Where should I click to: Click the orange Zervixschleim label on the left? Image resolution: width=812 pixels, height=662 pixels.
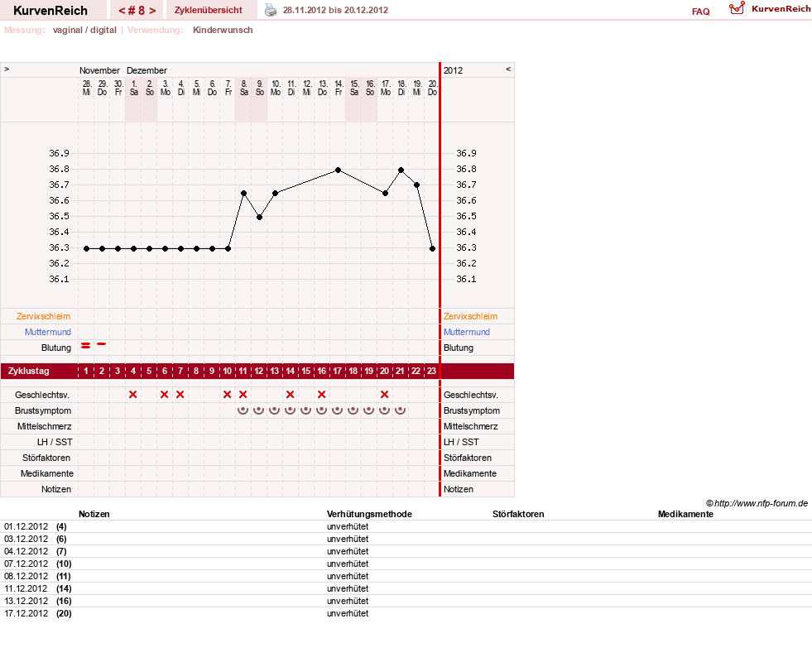point(43,316)
